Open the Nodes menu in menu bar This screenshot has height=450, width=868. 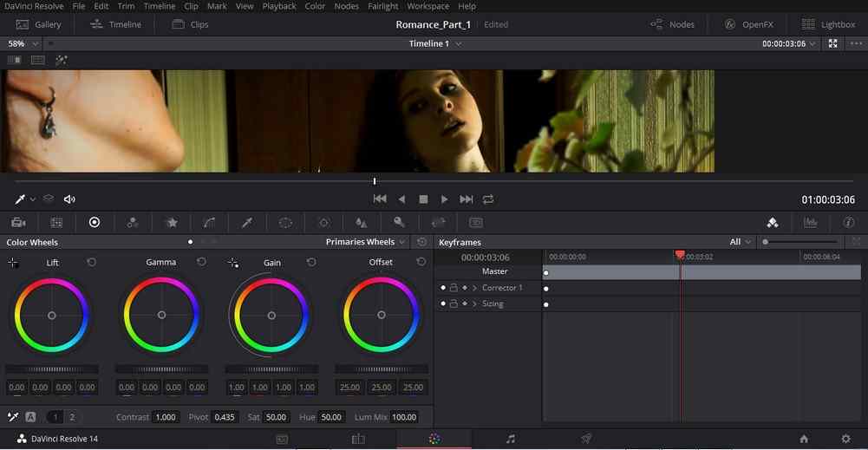[346, 6]
